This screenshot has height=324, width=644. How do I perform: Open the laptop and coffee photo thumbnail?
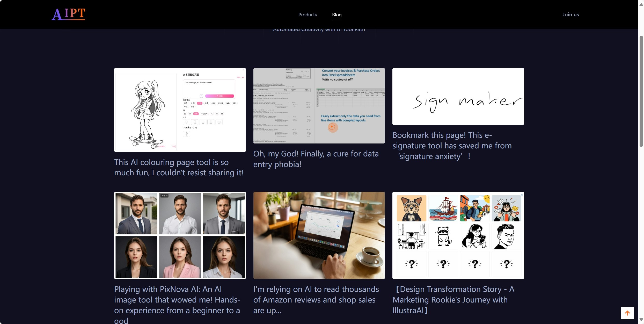point(319,235)
